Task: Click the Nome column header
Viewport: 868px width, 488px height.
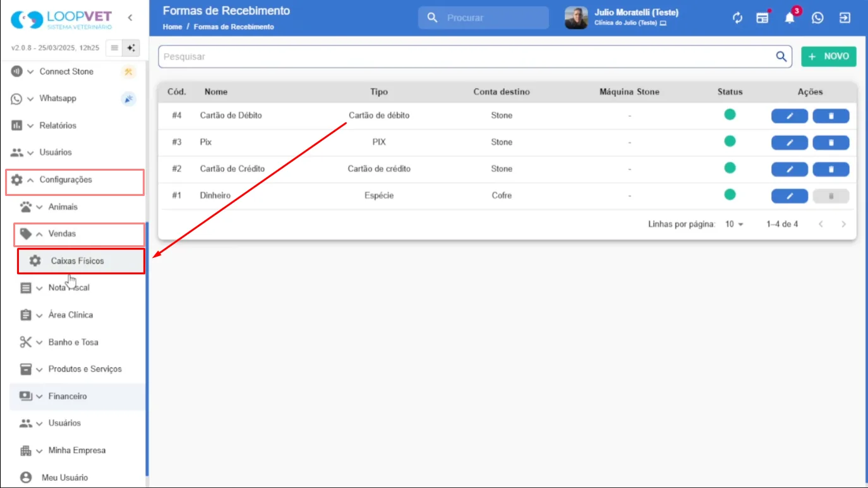Action: (216, 92)
